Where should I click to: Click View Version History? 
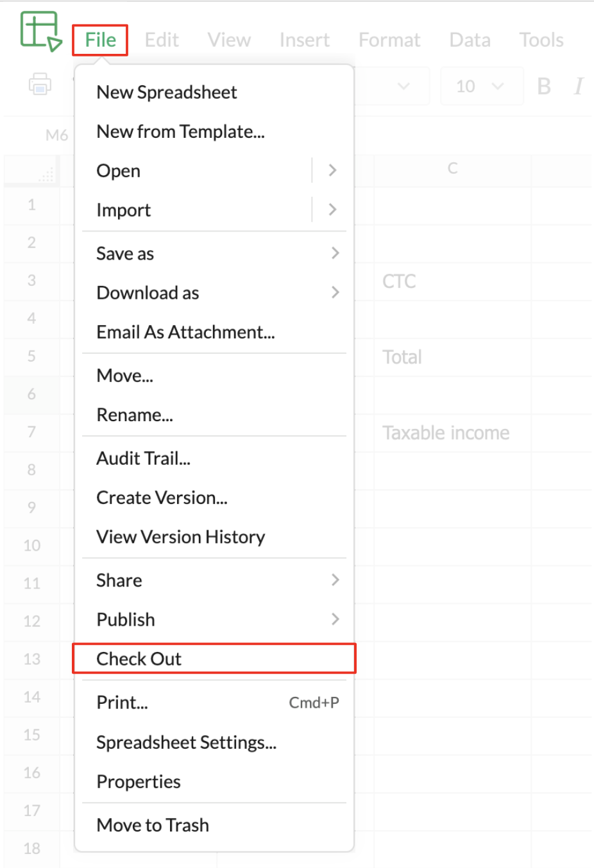click(180, 537)
